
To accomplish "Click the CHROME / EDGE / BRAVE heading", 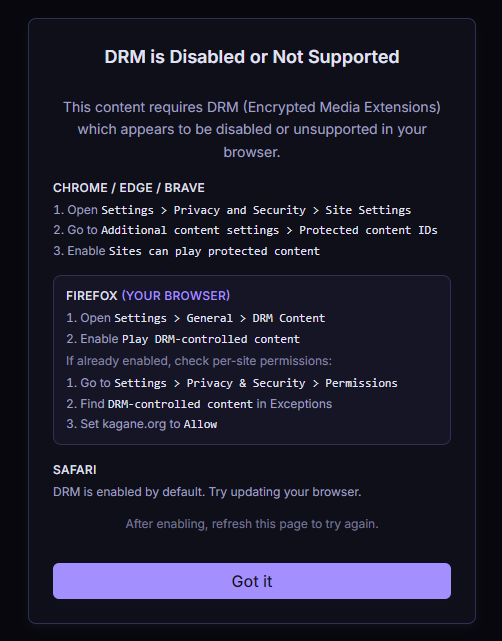I will click(x=129, y=188).
